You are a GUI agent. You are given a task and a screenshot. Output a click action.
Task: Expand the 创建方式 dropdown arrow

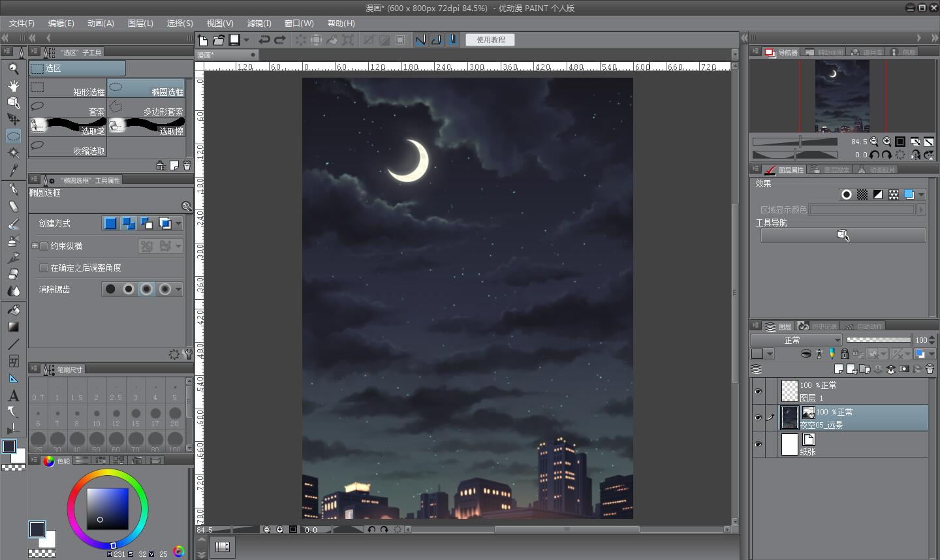coord(178,224)
